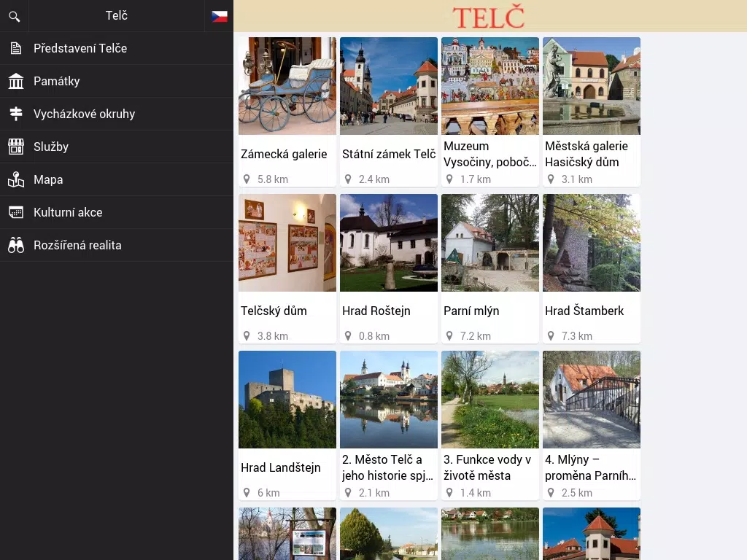The width and height of the screenshot is (747, 560).
Task: Go to Služby section
Action: 117,147
